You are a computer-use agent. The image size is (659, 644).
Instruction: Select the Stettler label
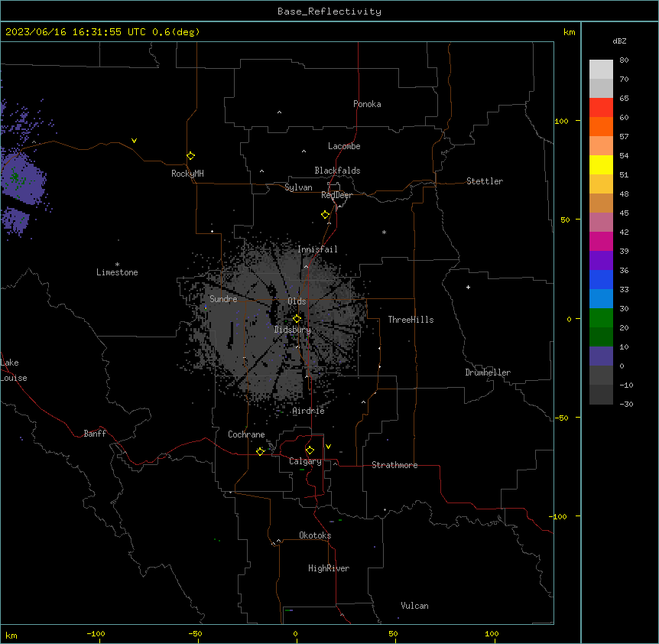[x=485, y=181]
